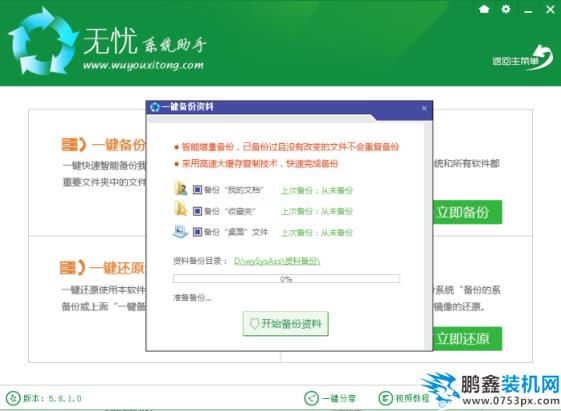The image size is (561, 411).
Task: Click the dialog title logo icon
Action: (x=155, y=107)
